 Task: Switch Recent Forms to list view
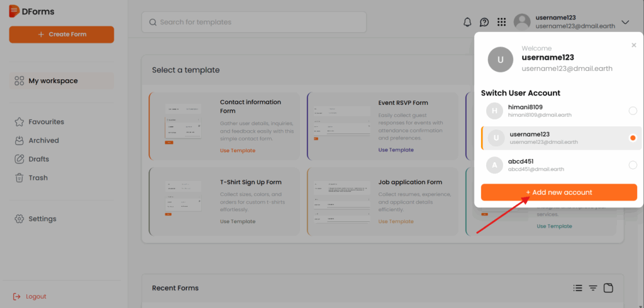coord(577,288)
